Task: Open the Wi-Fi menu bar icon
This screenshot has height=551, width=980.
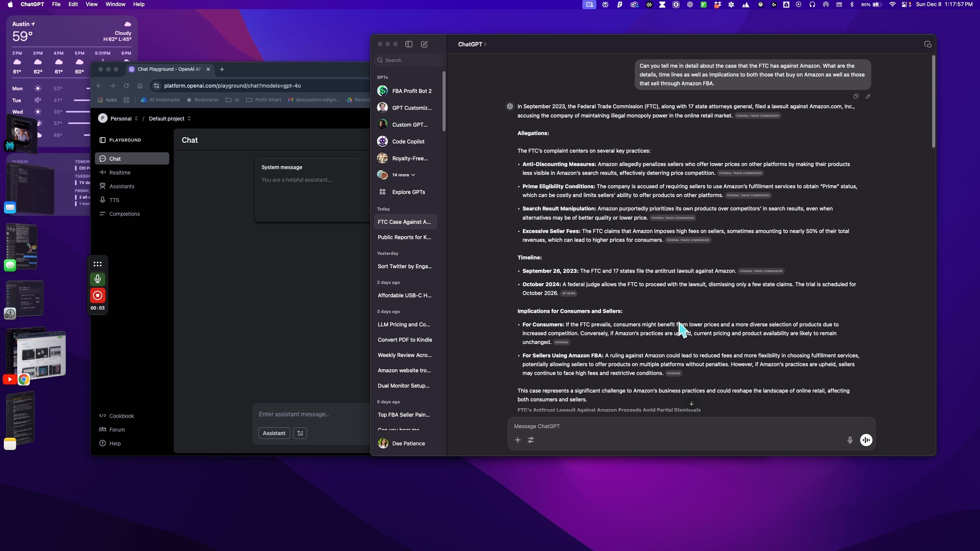Action: tap(892, 5)
